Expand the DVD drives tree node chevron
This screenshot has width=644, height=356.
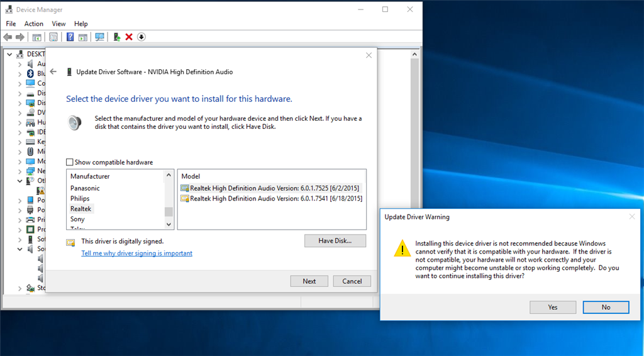coord(19,113)
